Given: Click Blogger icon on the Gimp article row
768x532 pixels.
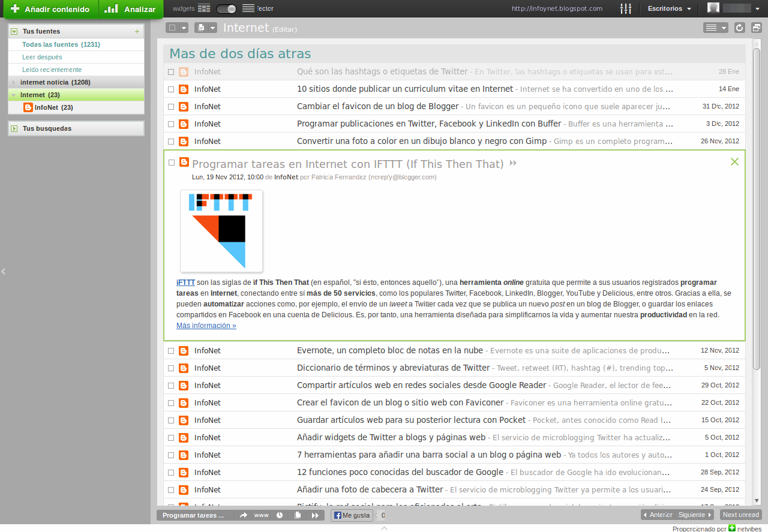Looking at the screenshot, I should (184, 142).
